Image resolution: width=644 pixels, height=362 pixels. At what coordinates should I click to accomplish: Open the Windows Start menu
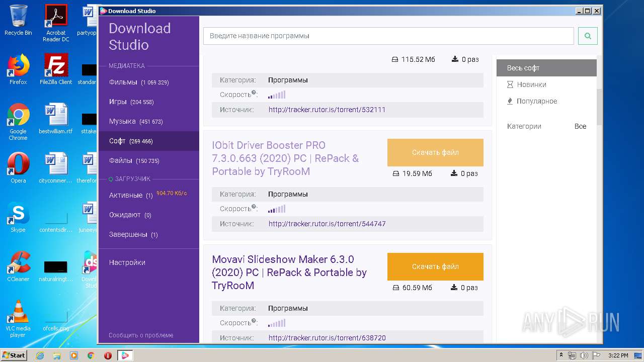[x=14, y=355]
